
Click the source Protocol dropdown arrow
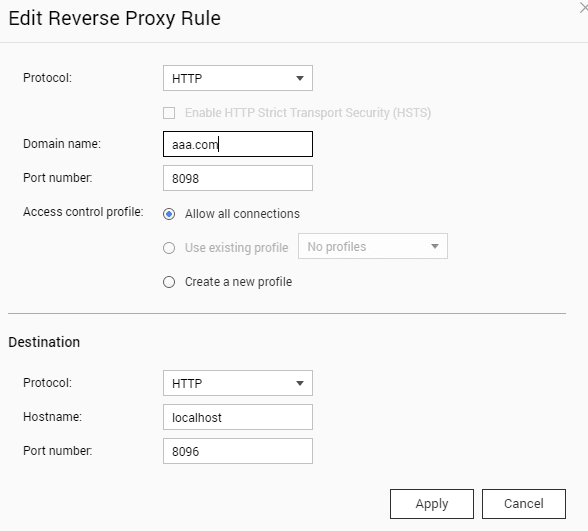point(300,78)
